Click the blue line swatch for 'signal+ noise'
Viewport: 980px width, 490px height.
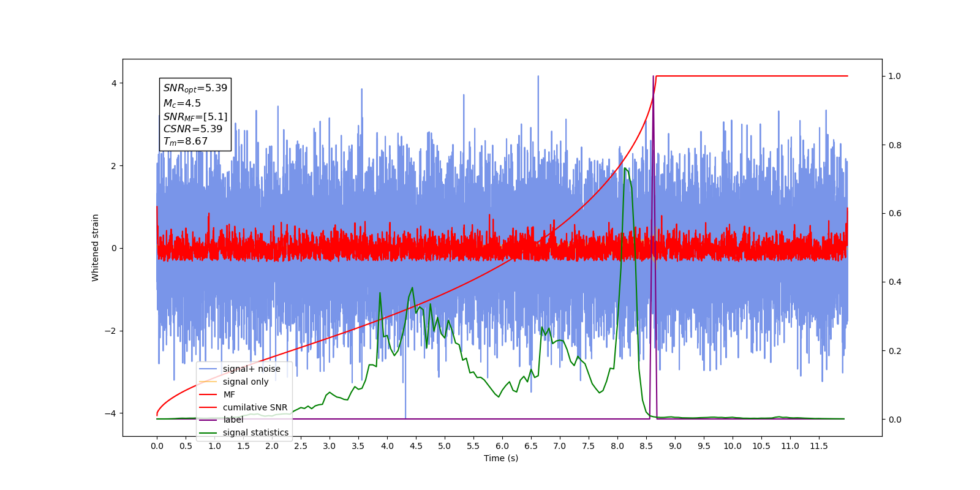(x=208, y=369)
